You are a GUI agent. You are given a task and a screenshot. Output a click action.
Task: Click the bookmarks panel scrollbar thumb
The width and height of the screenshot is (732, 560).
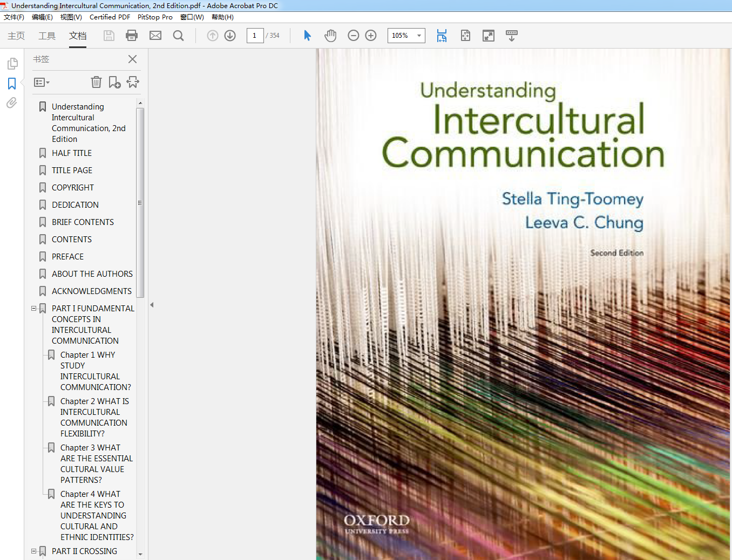point(140,203)
